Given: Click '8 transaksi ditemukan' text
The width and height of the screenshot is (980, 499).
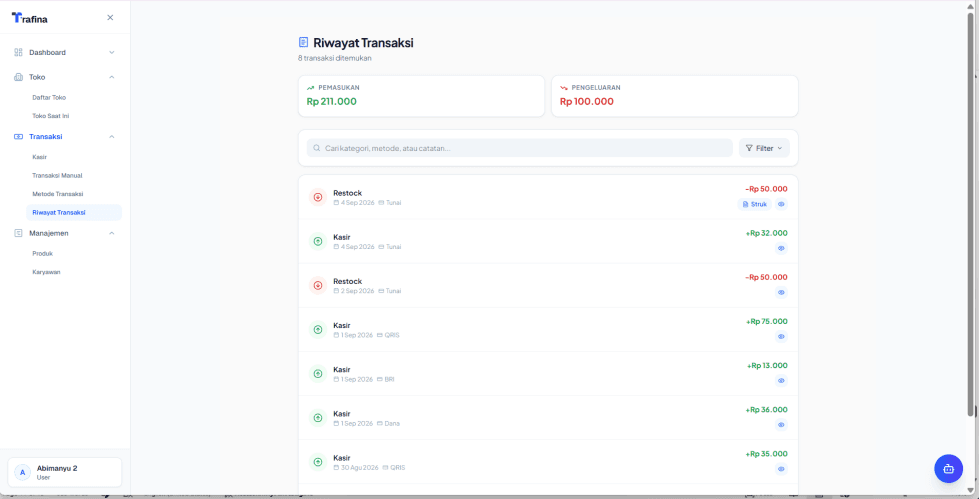Looking at the screenshot, I should point(335,58).
